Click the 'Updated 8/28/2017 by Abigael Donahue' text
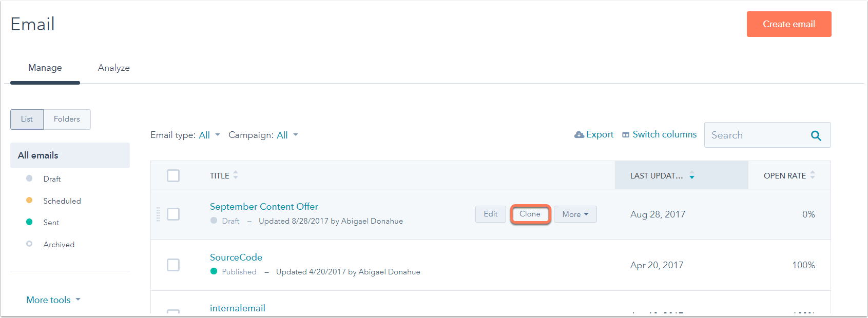Viewport: 868px width, 318px height. click(331, 221)
